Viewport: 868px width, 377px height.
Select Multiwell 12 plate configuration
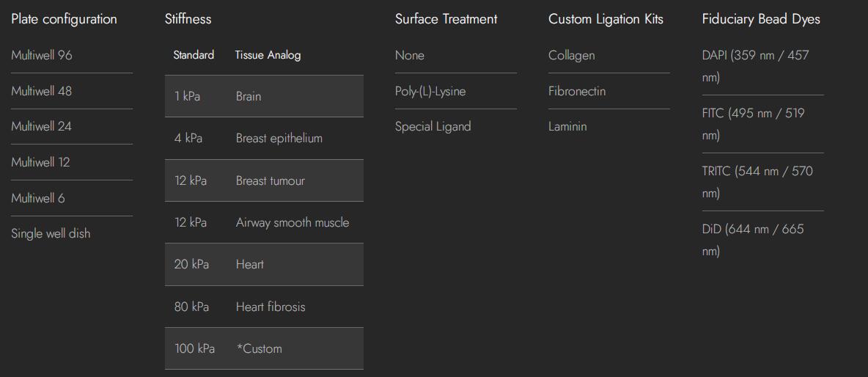pyautogui.click(x=40, y=163)
